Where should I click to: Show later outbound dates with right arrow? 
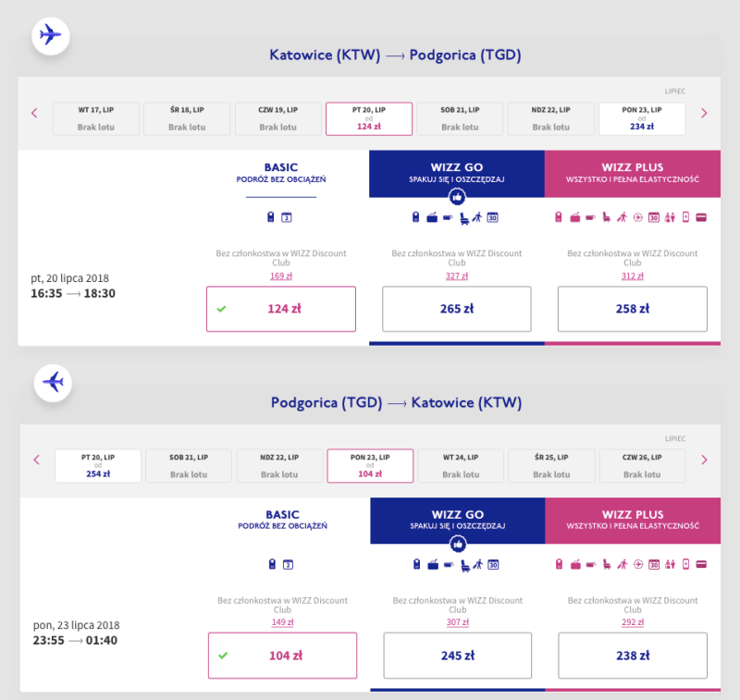[704, 113]
